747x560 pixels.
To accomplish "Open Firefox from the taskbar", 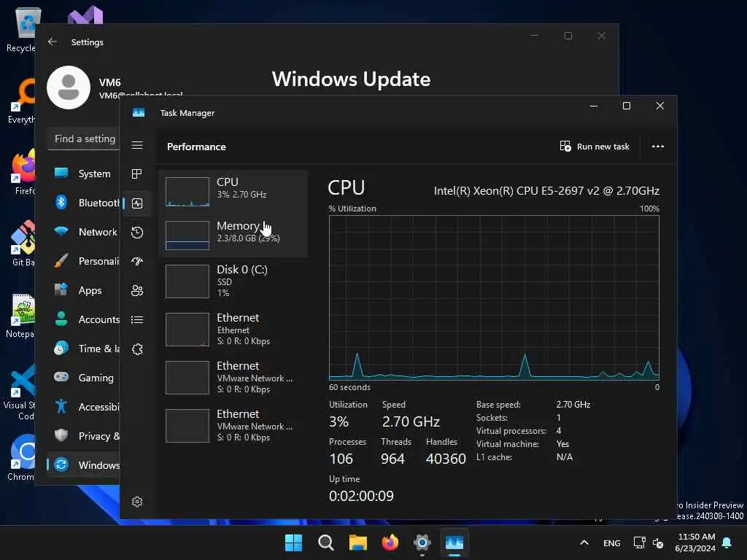I will [x=390, y=542].
